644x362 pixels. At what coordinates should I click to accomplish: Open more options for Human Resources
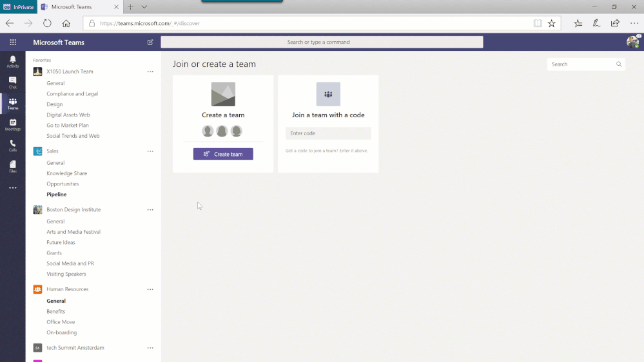click(150, 289)
